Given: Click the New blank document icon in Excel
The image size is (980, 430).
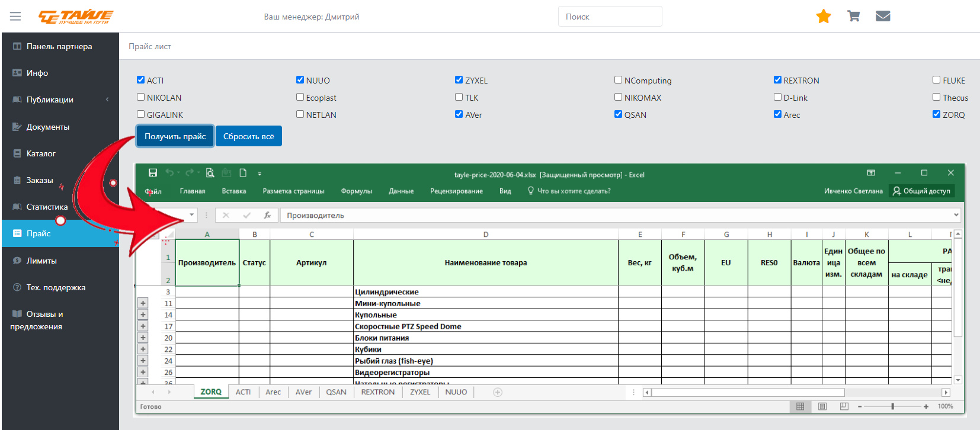Looking at the screenshot, I should [243, 173].
